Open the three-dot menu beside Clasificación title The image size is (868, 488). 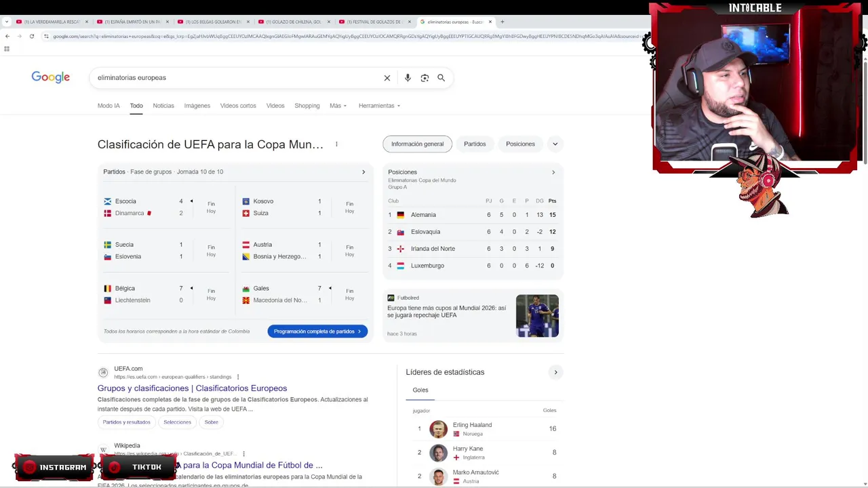336,144
